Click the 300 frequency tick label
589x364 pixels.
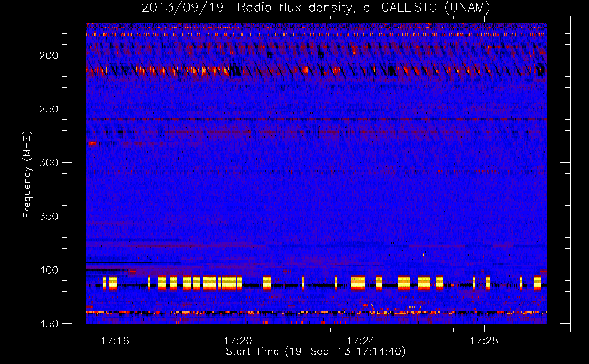point(49,163)
